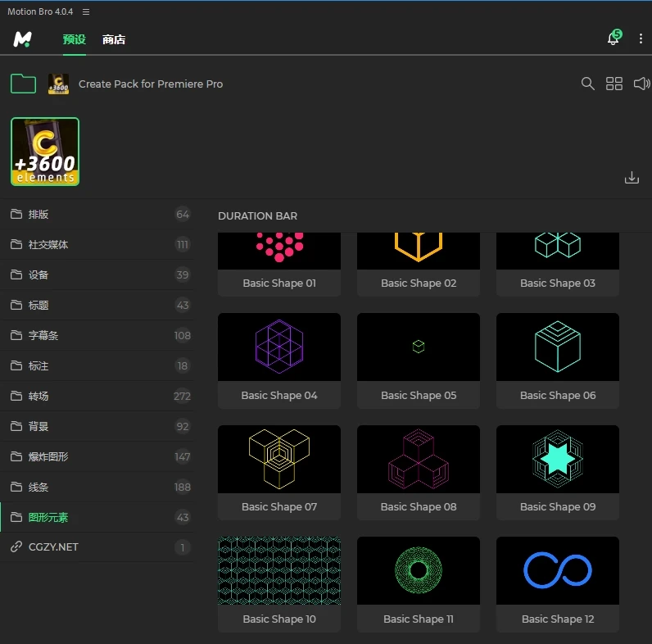Open the three-dot options menu

(x=641, y=39)
